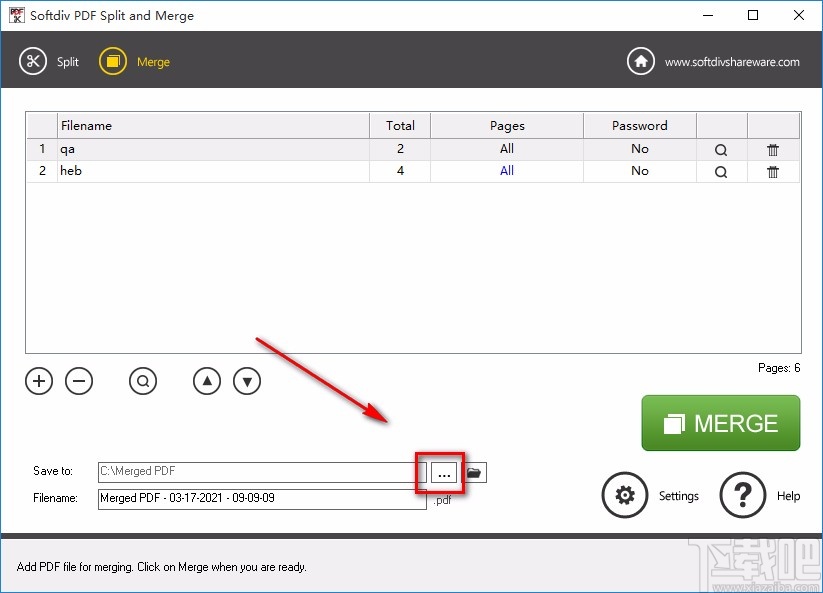The height and width of the screenshot is (593, 823).
Task: Click Pages 'All' link for heb row
Action: [507, 171]
